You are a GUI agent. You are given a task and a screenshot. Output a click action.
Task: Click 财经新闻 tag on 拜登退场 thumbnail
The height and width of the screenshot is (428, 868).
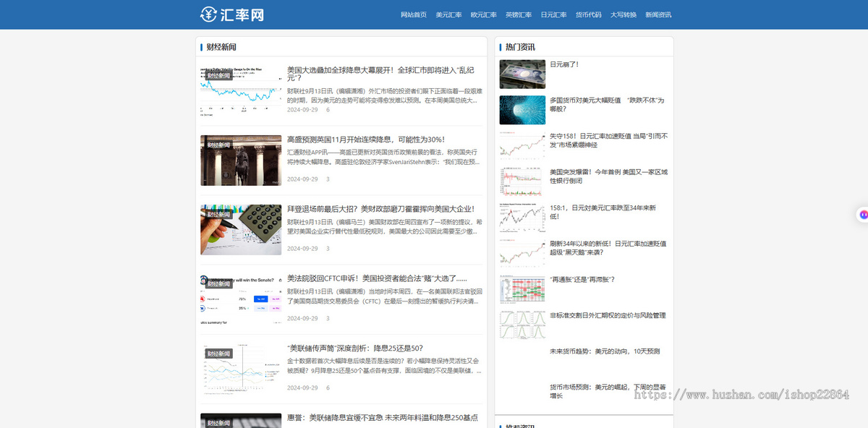pyautogui.click(x=218, y=215)
